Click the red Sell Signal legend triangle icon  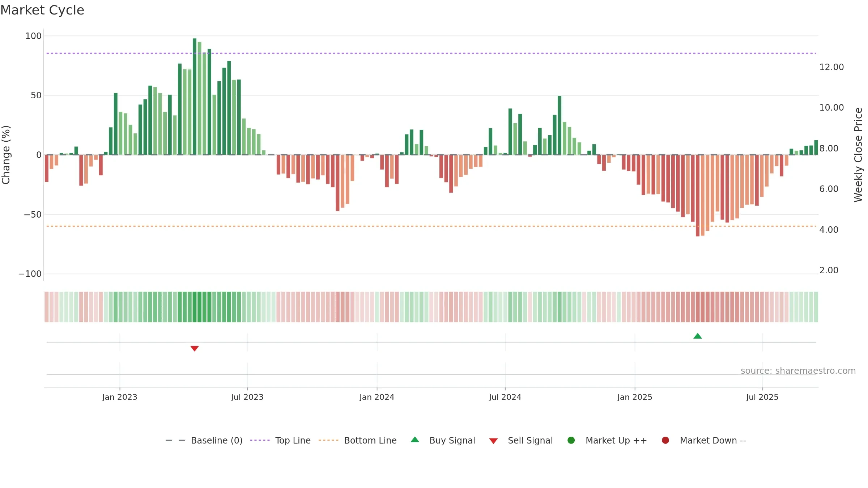point(494,441)
